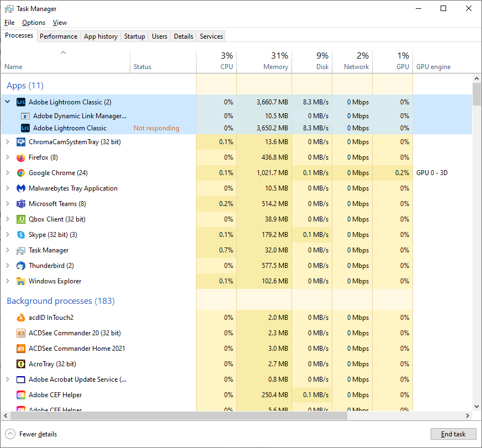
Task: Switch to the Startup tab
Action: pyautogui.click(x=134, y=36)
